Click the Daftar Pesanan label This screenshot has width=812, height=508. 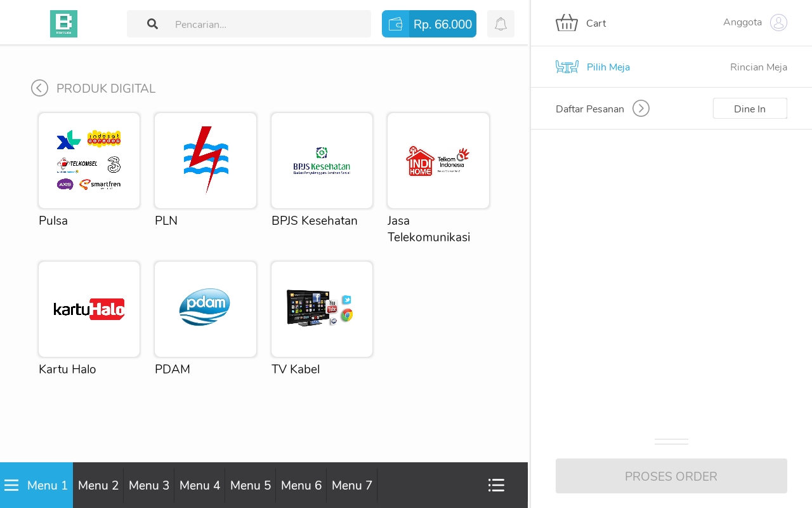click(590, 109)
